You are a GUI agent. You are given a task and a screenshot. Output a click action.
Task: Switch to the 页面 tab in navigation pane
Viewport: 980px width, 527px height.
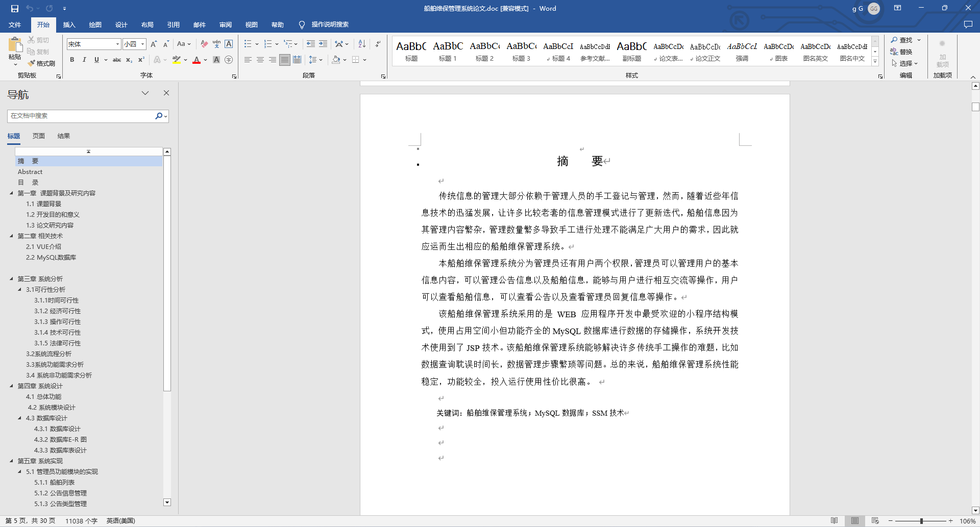(x=38, y=136)
